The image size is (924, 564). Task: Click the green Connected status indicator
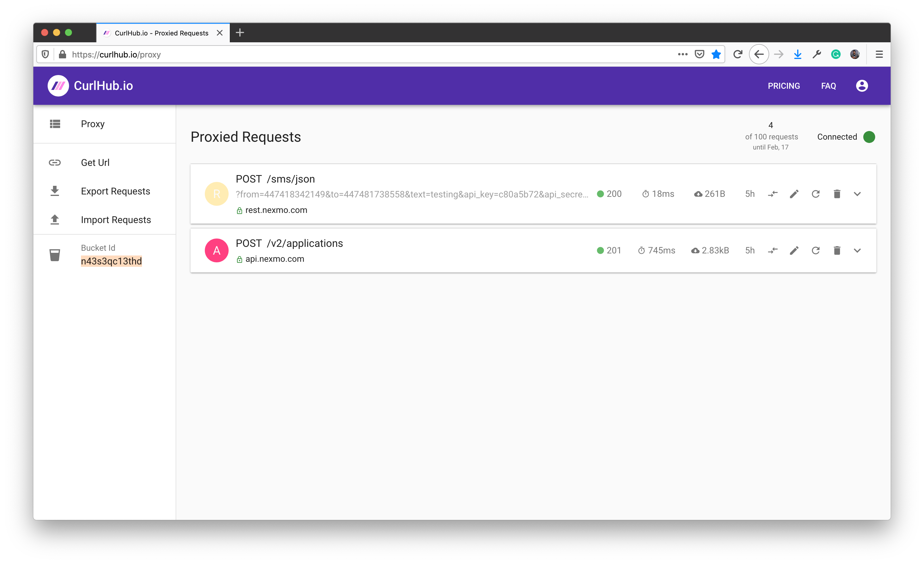pyautogui.click(x=869, y=137)
